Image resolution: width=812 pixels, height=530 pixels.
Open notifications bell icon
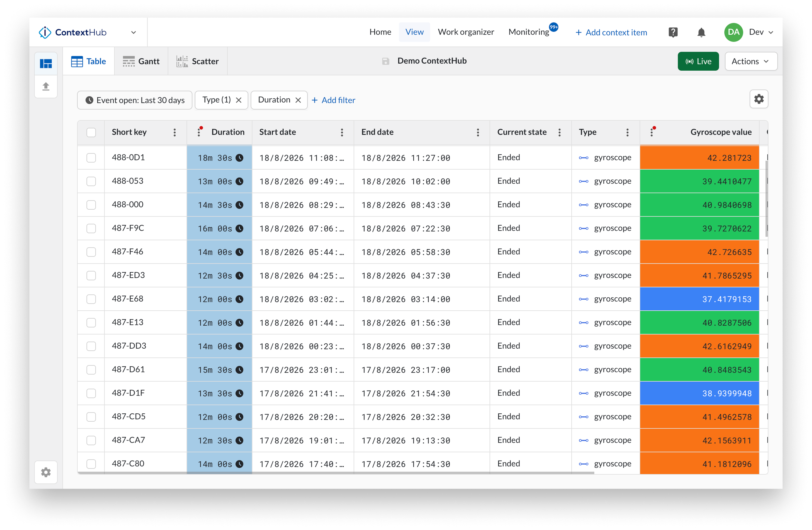pos(701,32)
